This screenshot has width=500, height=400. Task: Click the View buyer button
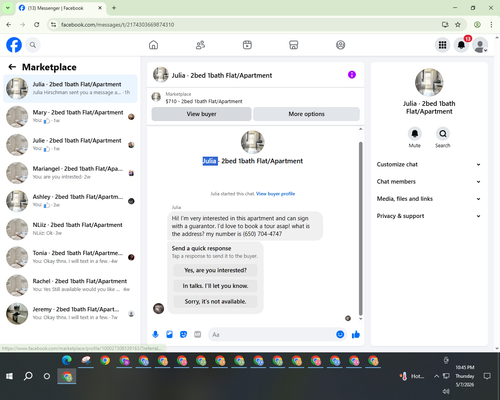click(201, 114)
